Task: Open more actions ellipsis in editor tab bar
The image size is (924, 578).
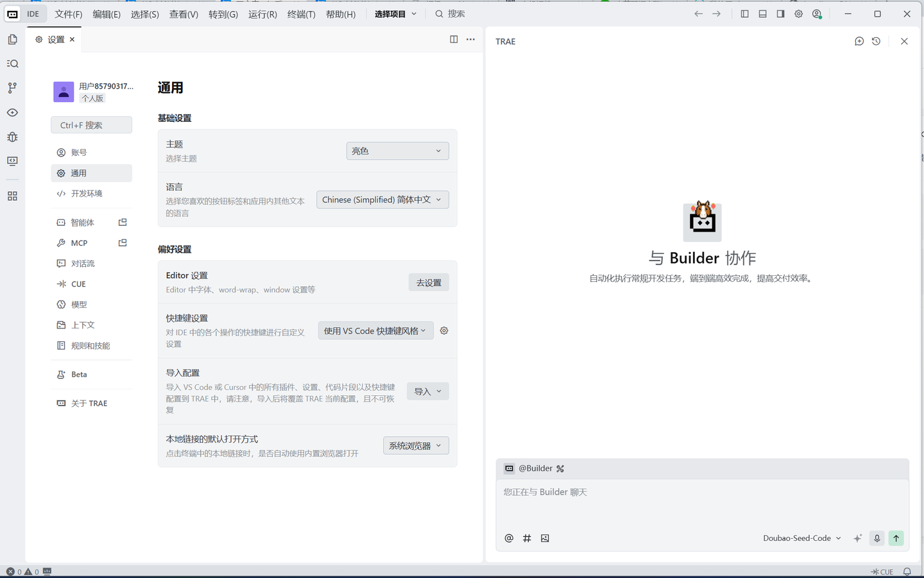Action: click(x=470, y=39)
